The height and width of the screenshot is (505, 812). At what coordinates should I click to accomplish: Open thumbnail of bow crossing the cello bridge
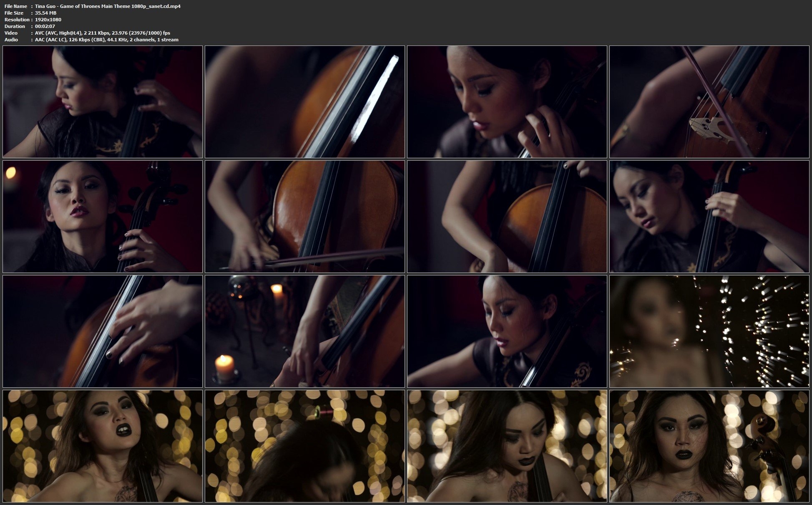click(709, 102)
